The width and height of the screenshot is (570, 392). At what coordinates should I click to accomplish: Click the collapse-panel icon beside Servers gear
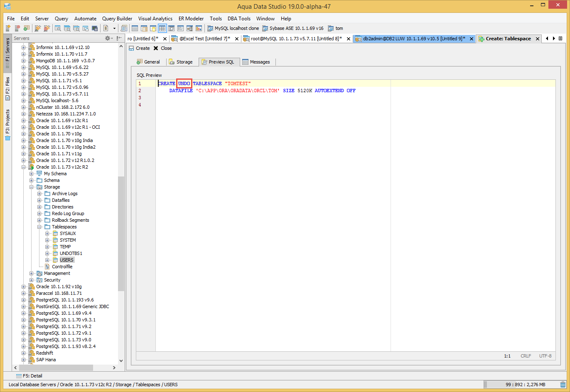(120, 38)
